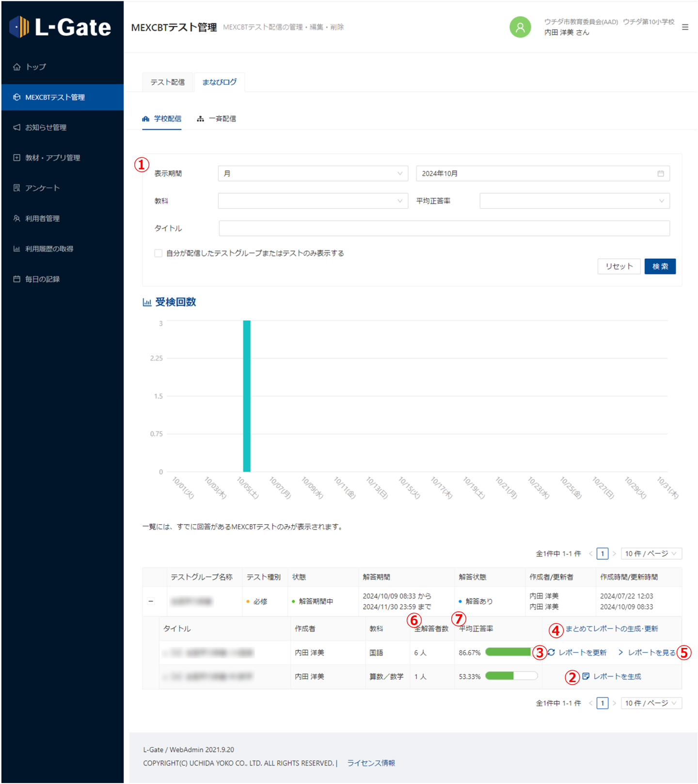Click the home icon next to トップ
Viewport: 698px width, 784px height.
coord(17,67)
